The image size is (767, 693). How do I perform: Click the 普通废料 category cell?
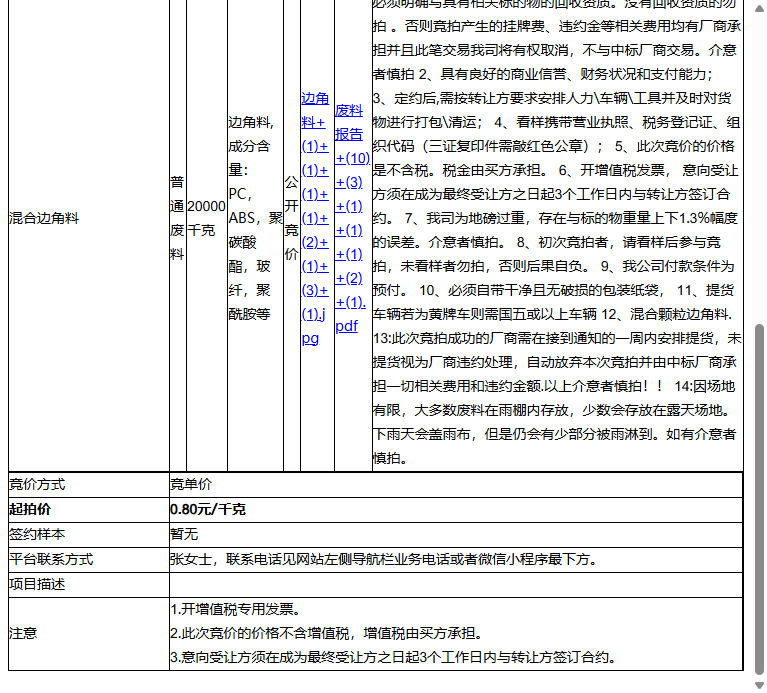177,218
